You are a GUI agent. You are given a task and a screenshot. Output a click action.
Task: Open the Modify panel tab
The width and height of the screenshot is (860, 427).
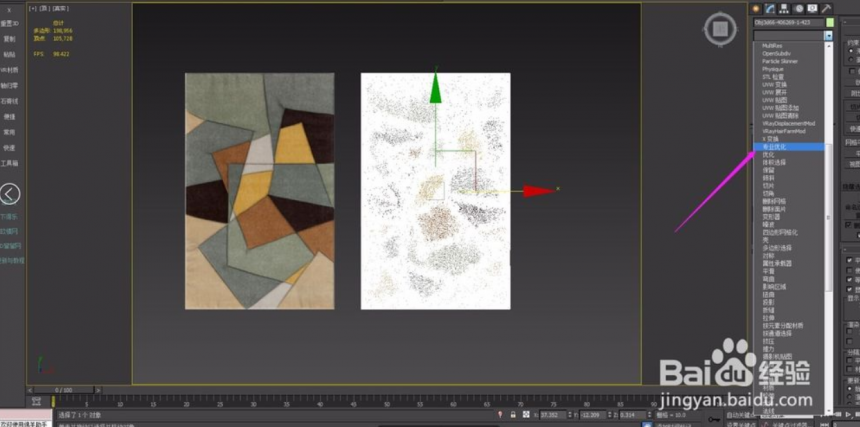click(x=771, y=8)
